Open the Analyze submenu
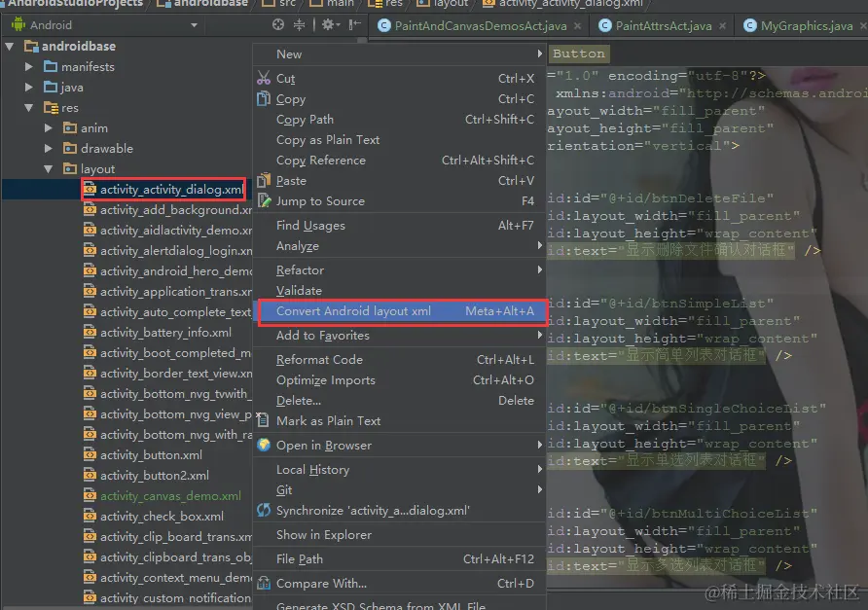 400,246
